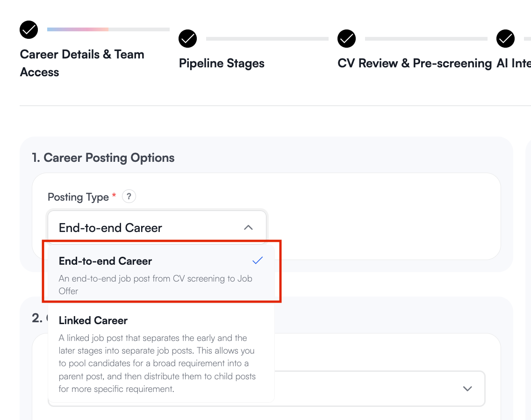Select the End-to-end Career option
Viewport: 531px width, 420px height.
pyautogui.click(x=106, y=261)
